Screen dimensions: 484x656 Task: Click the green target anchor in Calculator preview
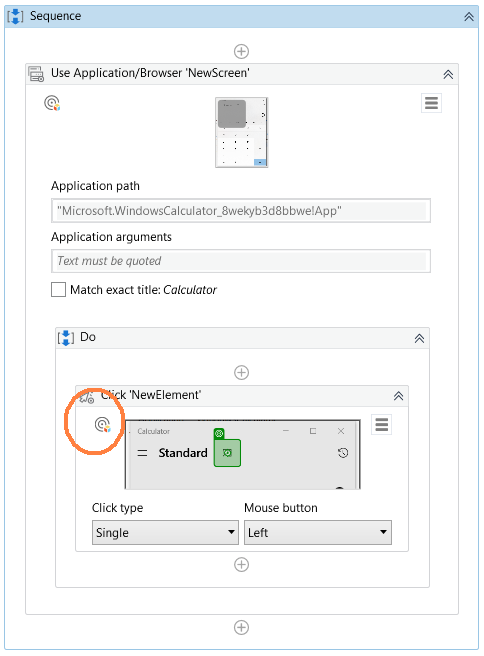pyautogui.click(x=227, y=453)
